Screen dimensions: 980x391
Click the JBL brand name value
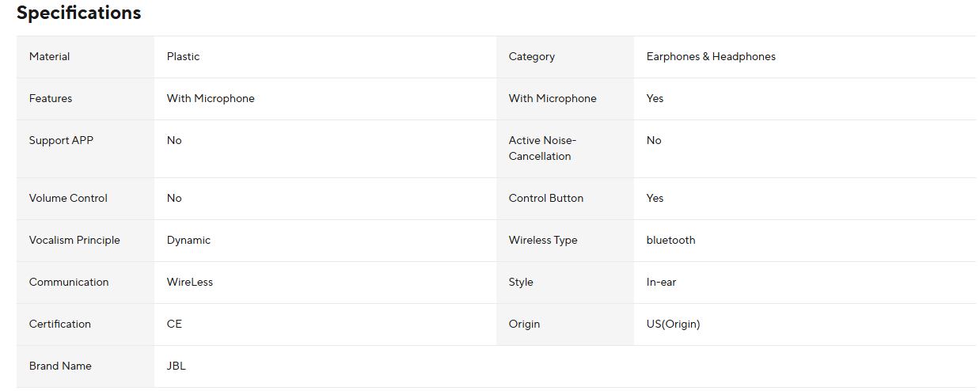176,366
